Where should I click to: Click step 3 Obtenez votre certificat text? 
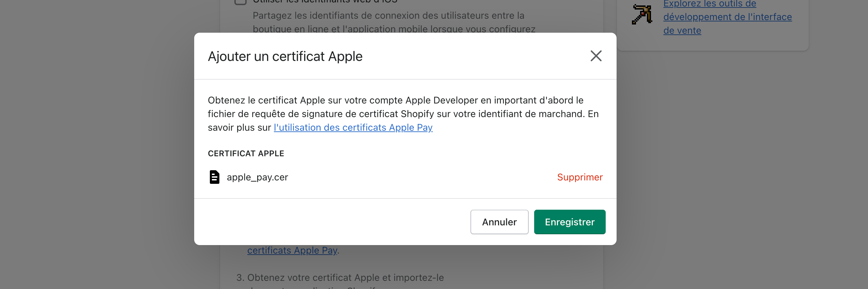340,277
